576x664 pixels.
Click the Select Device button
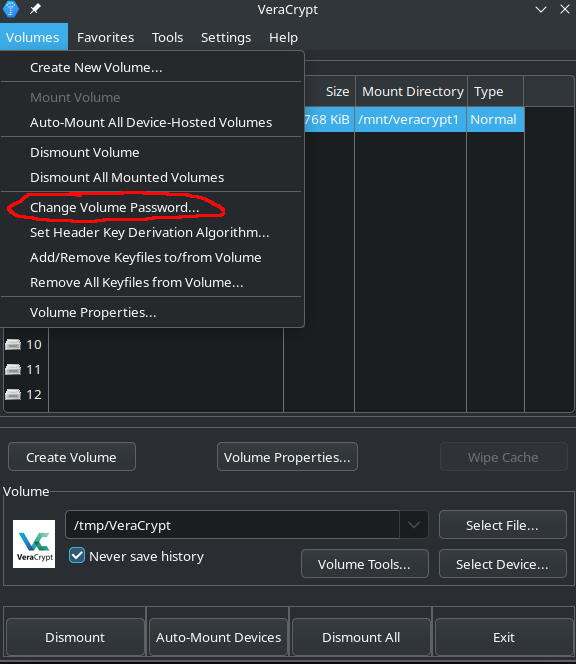pos(503,564)
